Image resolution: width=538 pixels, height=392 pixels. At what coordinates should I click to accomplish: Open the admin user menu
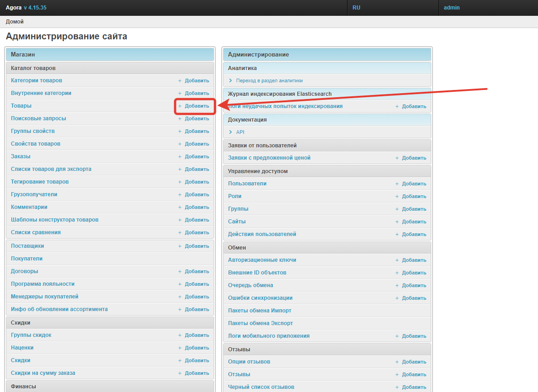452,8
